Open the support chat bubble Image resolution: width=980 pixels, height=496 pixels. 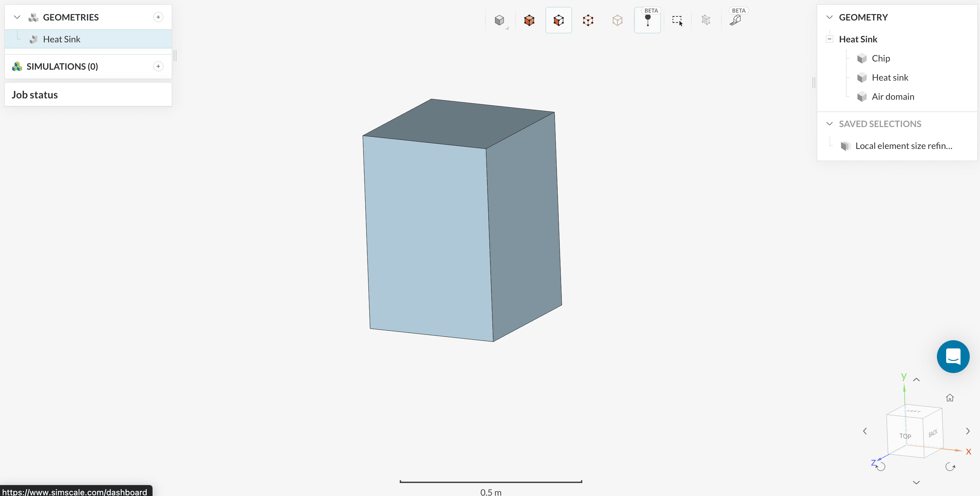(x=953, y=357)
